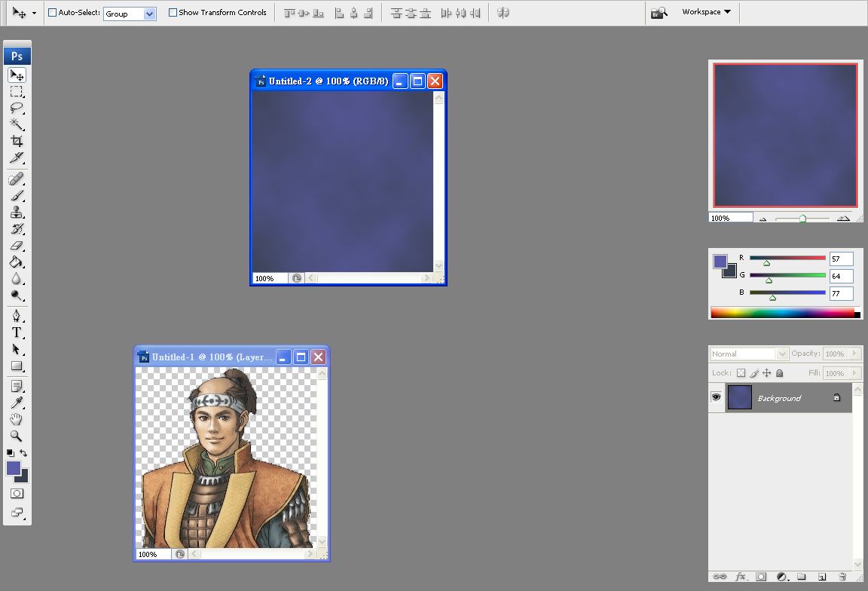This screenshot has height=591, width=868.
Task: Click the Navigator zoom slider
Action: [802, 218]
